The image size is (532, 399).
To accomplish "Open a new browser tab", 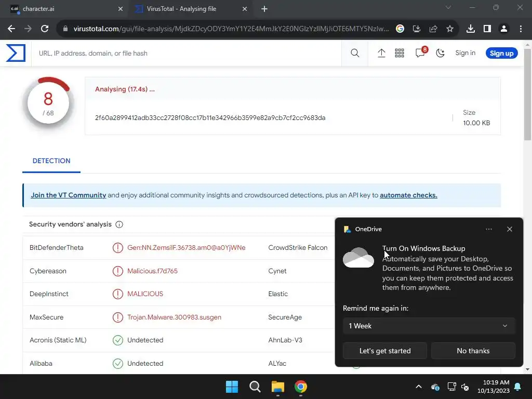I will [264, 9].
